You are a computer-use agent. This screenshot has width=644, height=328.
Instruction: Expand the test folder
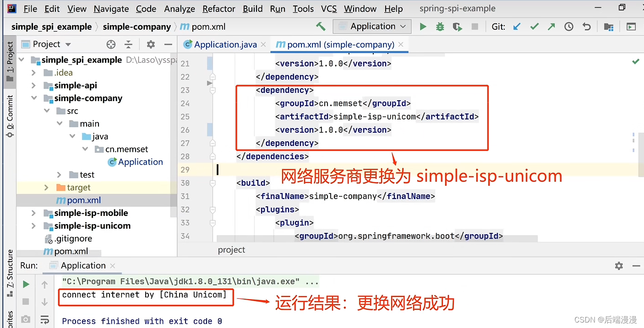59,175
